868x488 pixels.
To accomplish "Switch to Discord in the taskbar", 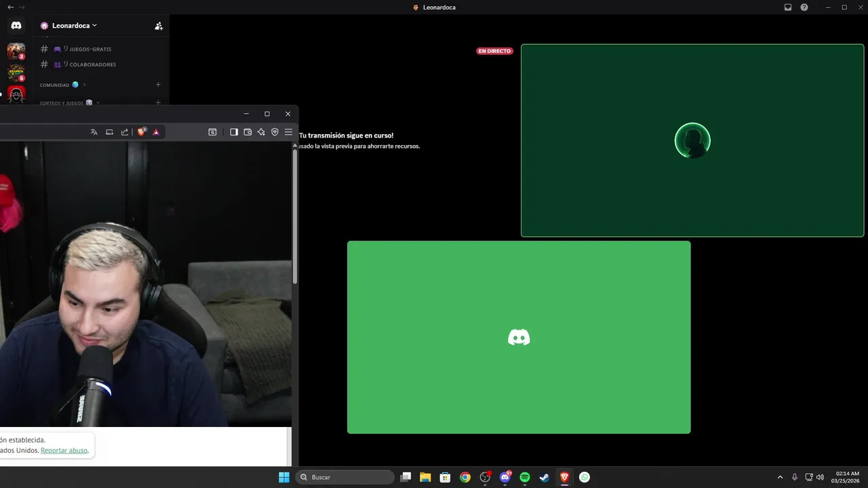I will pos(505,477).
